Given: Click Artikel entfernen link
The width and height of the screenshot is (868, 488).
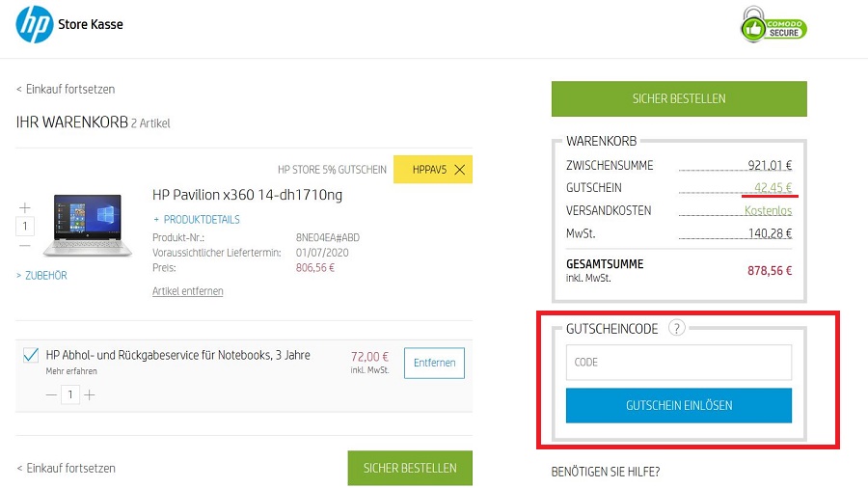Looking at the screenshot, I should [188, 291].
